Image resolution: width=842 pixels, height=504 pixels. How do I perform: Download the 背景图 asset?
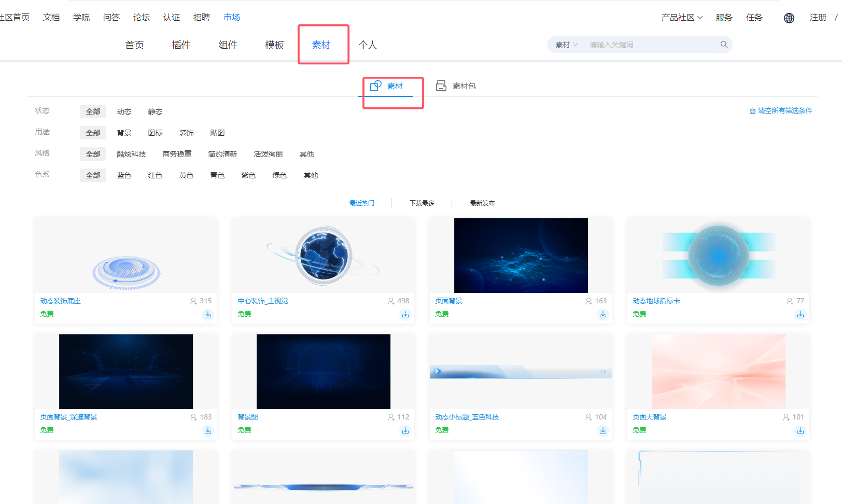coord(405,430)
